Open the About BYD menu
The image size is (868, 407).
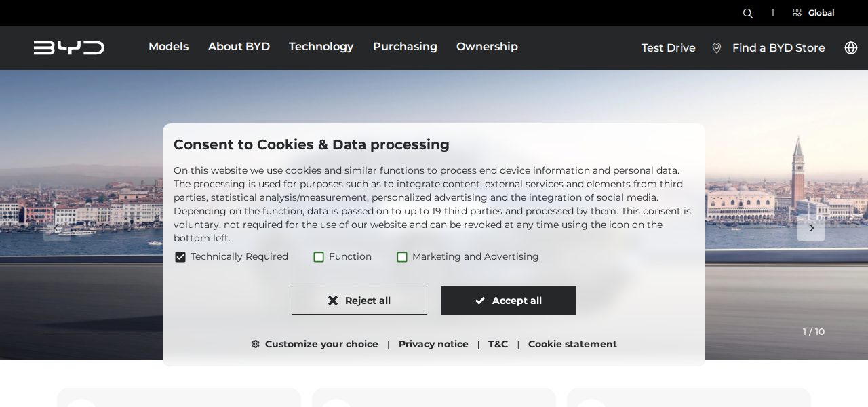coord(239,47)
